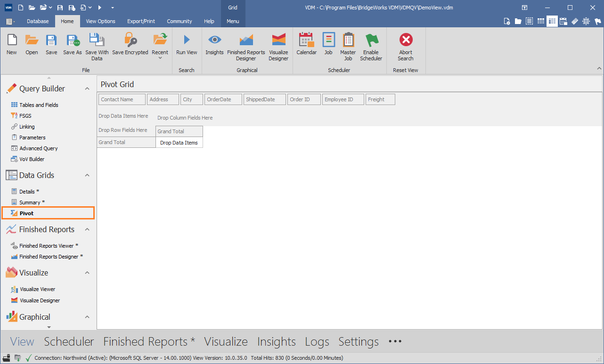This screenshot has width=604, height=364.
Task: Toggle the grid view icon top right
Action: [541, 21]
